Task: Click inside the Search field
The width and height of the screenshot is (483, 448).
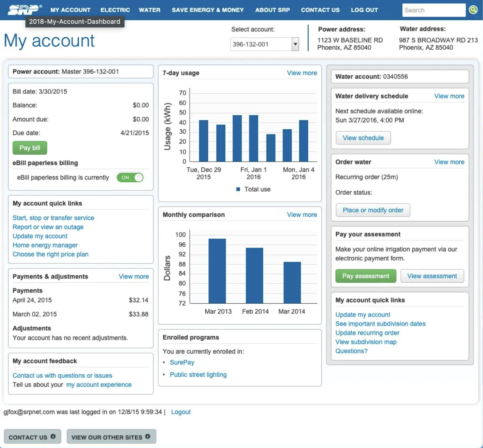Action: point(433,10)
